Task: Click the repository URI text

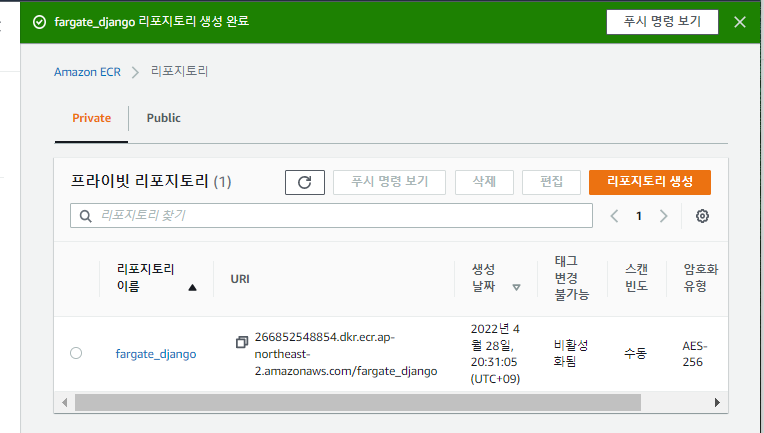Action: coord(345,354)
